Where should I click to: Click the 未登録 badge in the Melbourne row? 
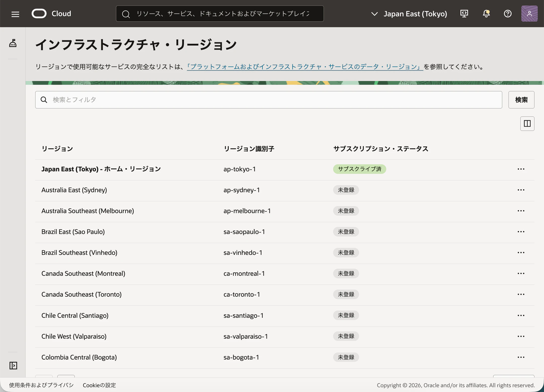coord(346,211)
